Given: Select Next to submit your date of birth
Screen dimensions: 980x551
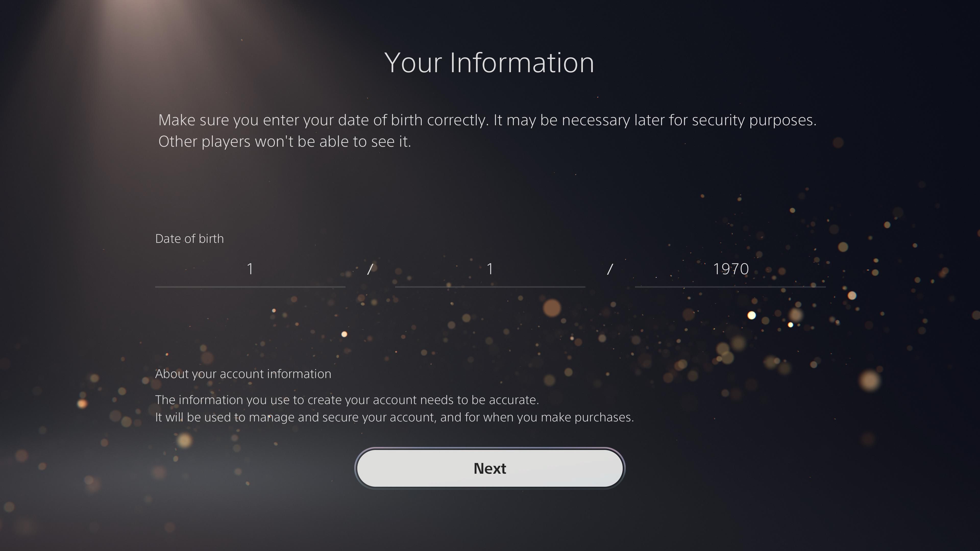Looking at the screenshot, I should pyautogui.click(x=490, y=468).
